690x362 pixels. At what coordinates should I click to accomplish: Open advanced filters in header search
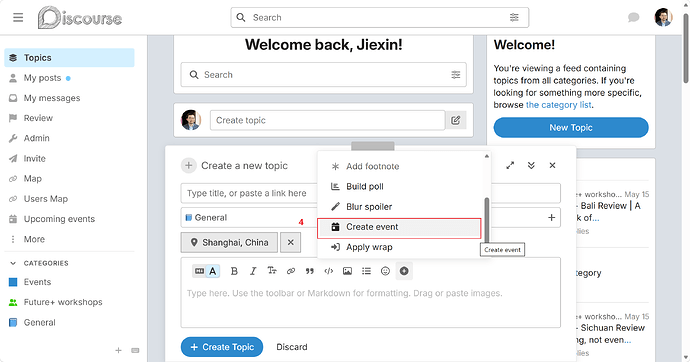(514, 18)
